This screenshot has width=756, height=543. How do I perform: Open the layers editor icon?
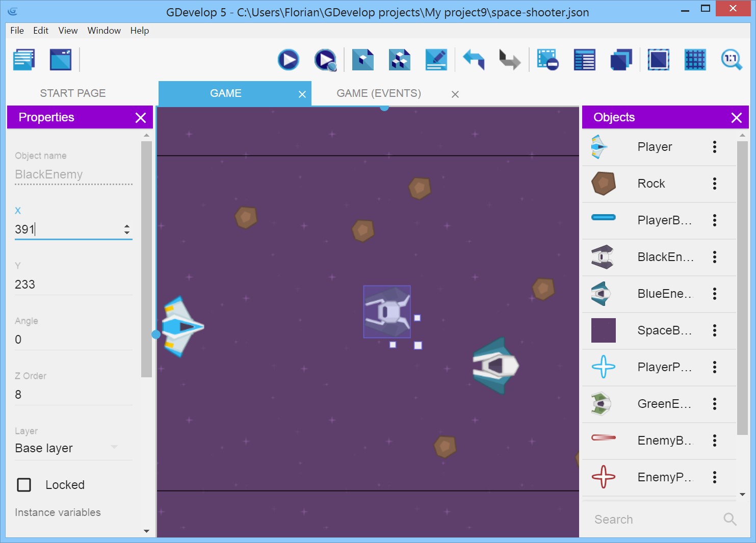[621, 60]
